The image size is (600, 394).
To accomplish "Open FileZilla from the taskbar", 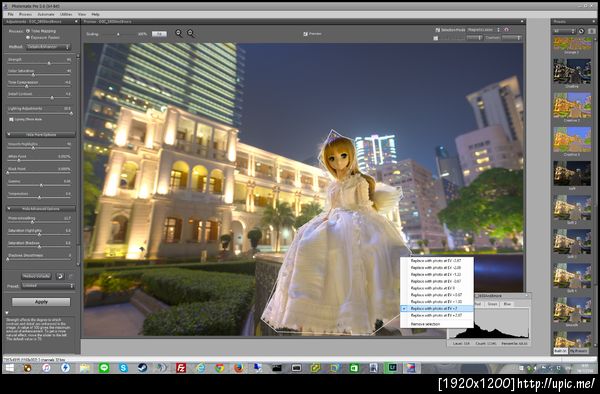I will (181, 368).
